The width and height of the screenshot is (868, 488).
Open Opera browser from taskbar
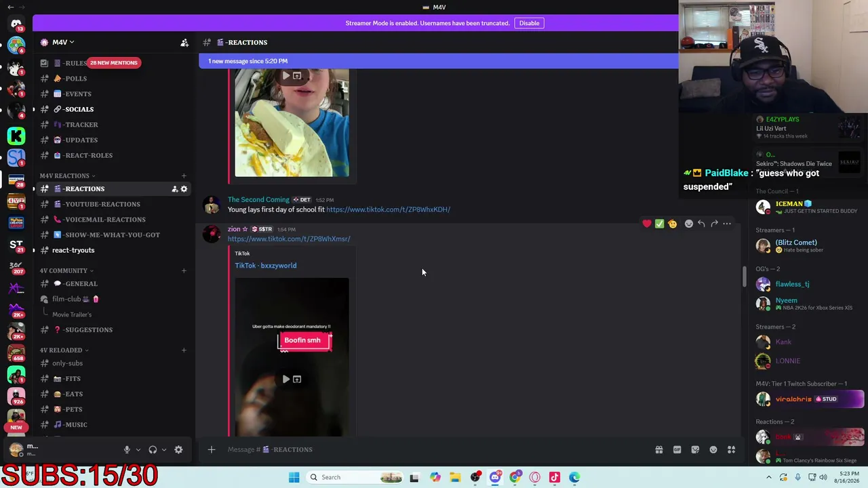click(x=534, y=477)
